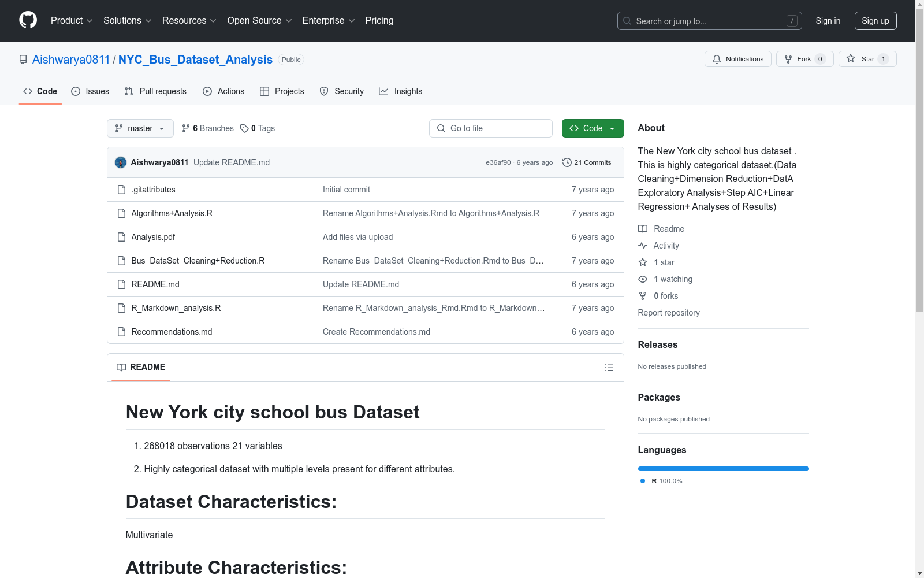Click the repository book icon beside Aishwarya0811
Viewport: 924px width, 578px height.
click(23, 60)
